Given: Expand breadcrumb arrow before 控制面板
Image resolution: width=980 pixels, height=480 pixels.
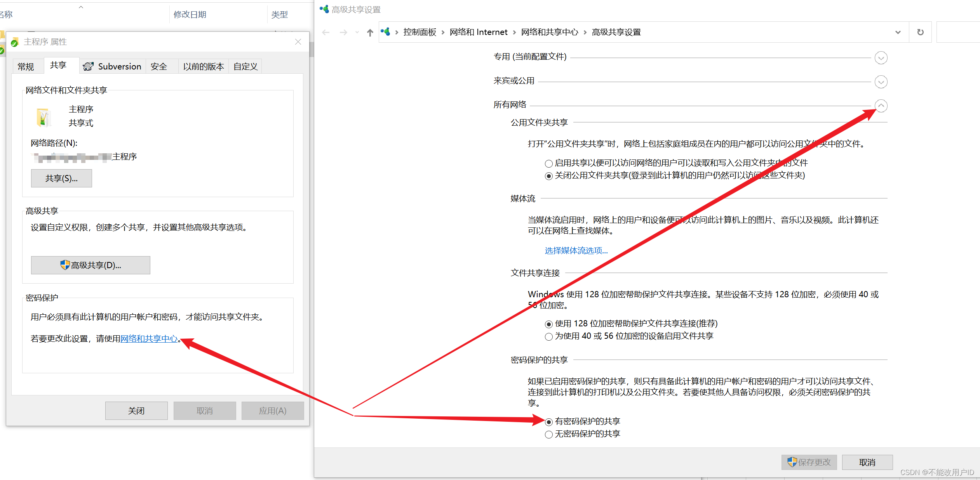Looking at the screenshot, I should [x=397, y=32].
